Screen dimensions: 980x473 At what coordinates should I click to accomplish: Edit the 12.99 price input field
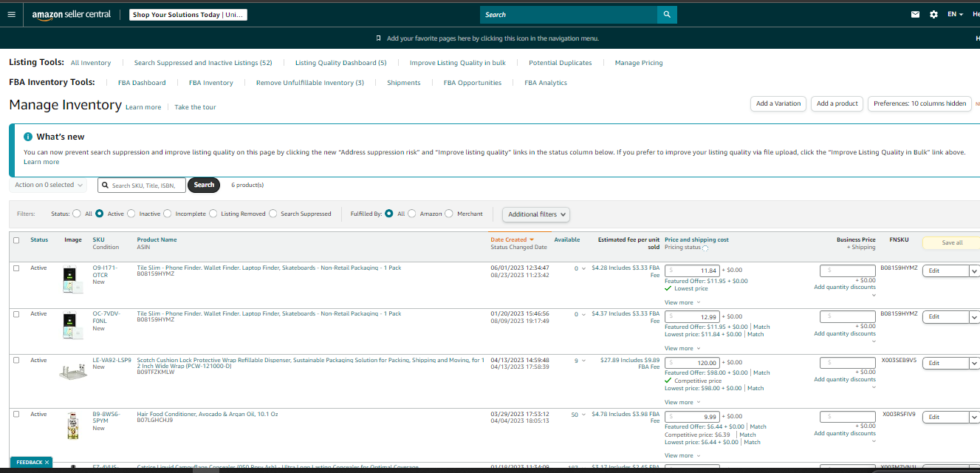click(x=692, y=317)
